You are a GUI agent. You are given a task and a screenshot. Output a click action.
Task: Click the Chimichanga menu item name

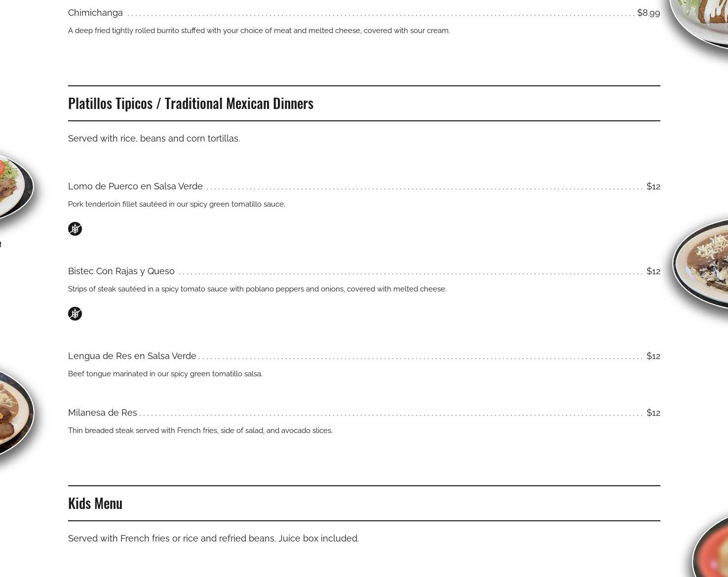(95, 13)
